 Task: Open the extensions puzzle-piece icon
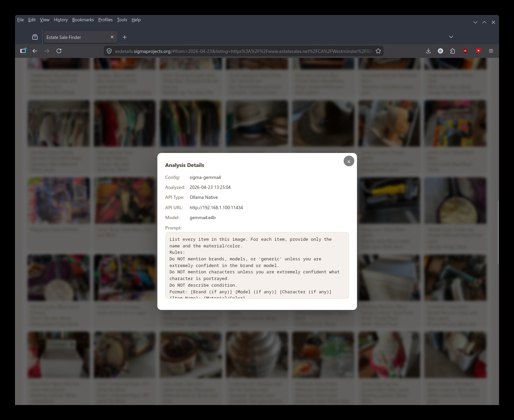452,51
